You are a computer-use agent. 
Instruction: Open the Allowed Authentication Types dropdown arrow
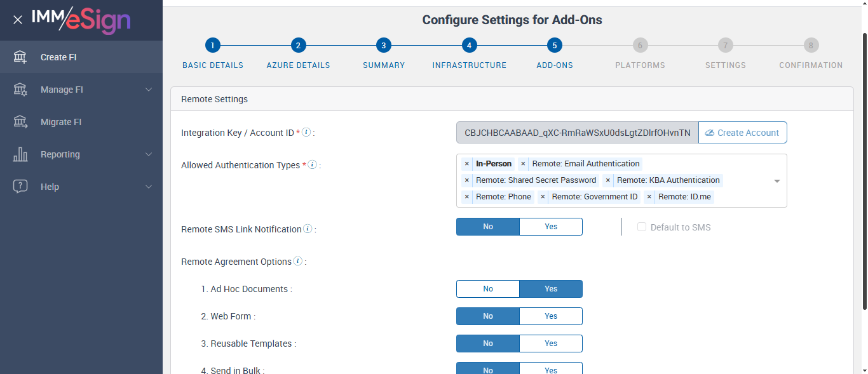[x=776, y=181]
